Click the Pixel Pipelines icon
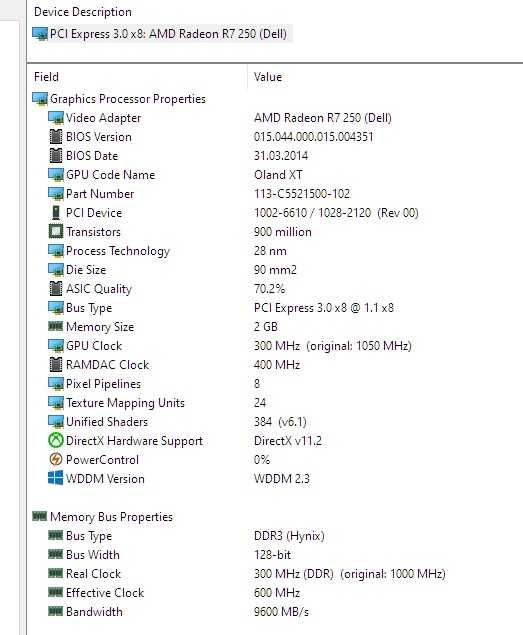Screen dimensions: 523x635 [x=56, y=384]
